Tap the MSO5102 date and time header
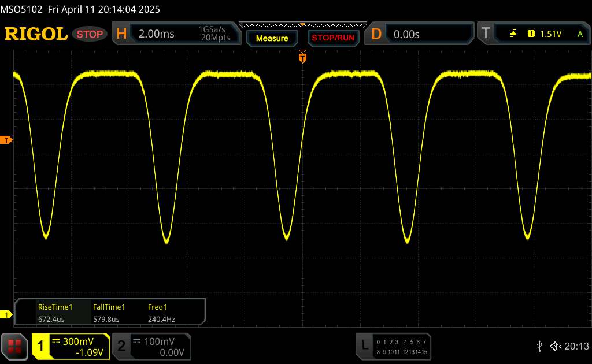This screenshot has width=592, height=364. point(80,9)
